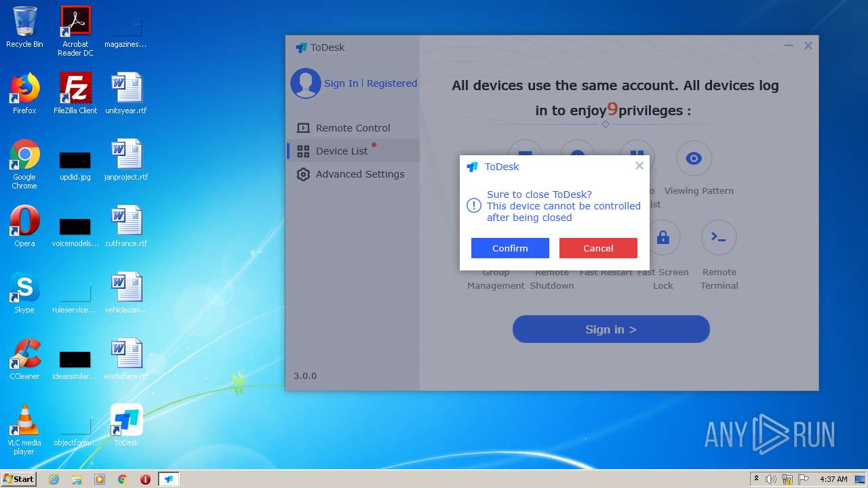
Task: Open the CCleaner desktop shortcut
Action: [24, 359]
